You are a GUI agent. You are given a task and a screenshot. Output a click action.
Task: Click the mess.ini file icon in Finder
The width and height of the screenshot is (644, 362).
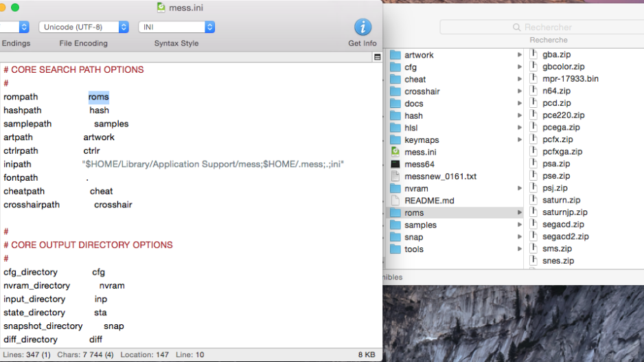point(395,152)
